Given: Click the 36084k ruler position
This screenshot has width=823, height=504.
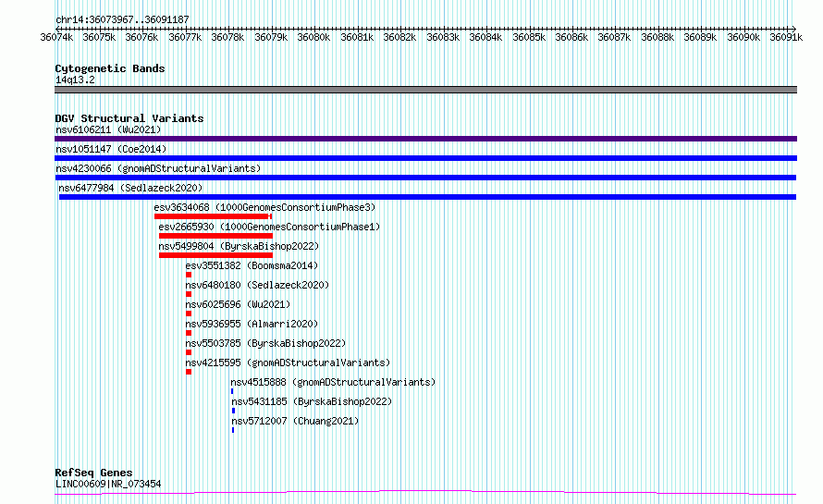Looking at the screenshot, I should [486, 37].
